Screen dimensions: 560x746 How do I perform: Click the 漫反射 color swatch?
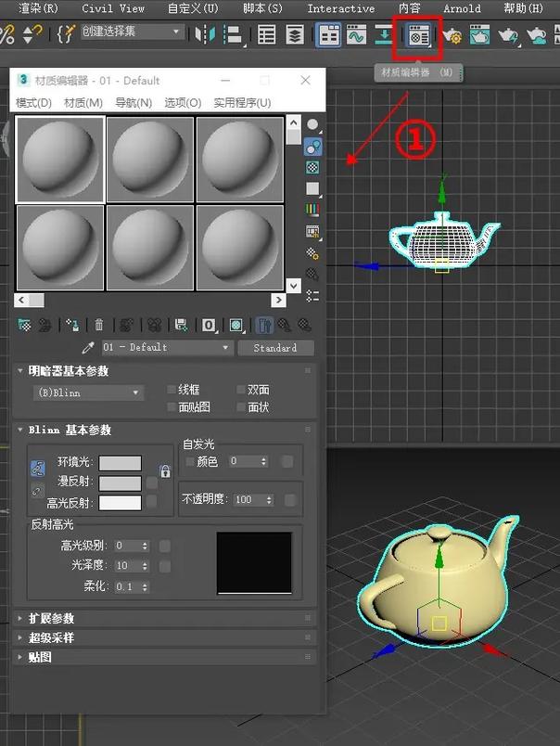[121, 482]
